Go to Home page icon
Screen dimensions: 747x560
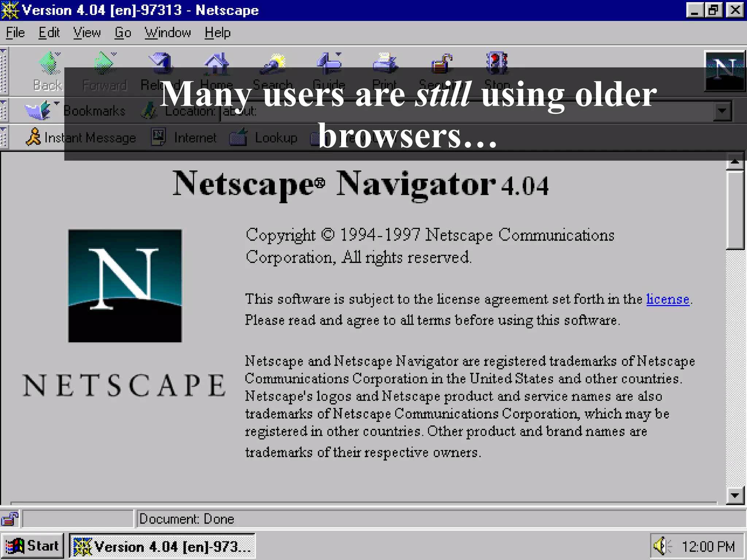click(x=216, y=63)
